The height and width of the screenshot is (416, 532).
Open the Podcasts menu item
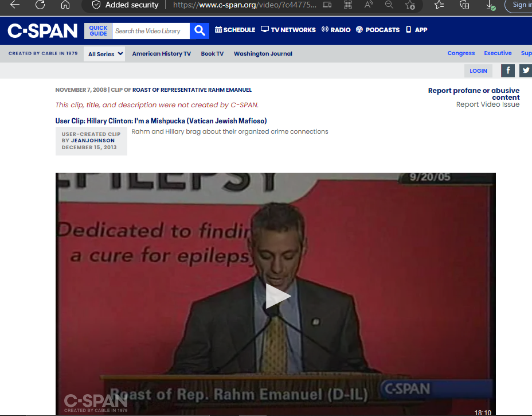[x=378, y=30]
